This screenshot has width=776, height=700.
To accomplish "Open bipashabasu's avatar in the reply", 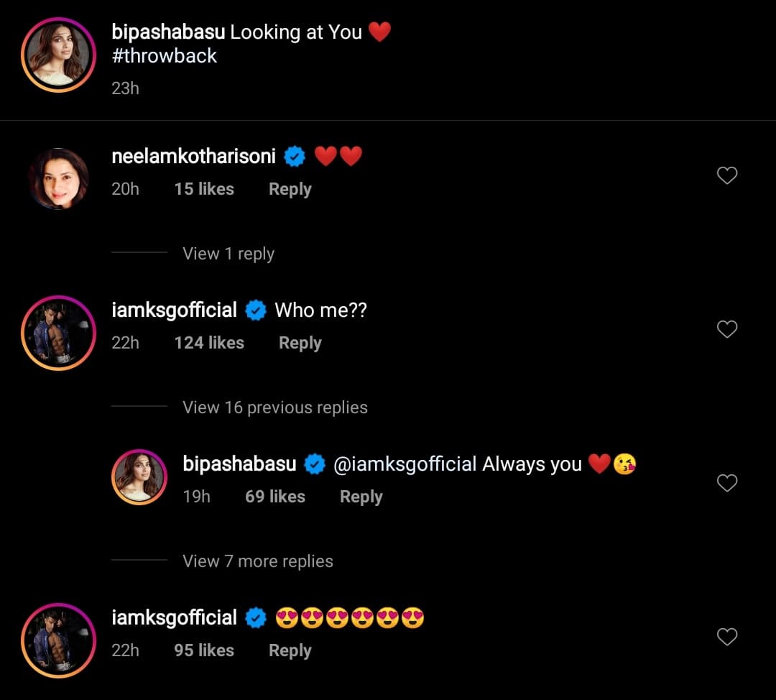I will click(139, 477).
